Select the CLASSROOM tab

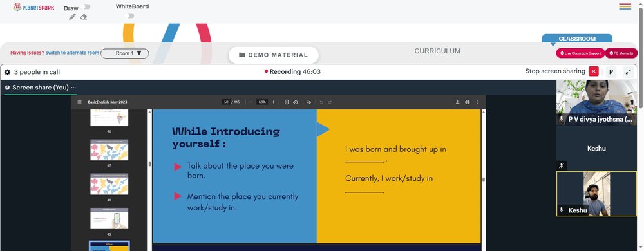coord(576,39)
